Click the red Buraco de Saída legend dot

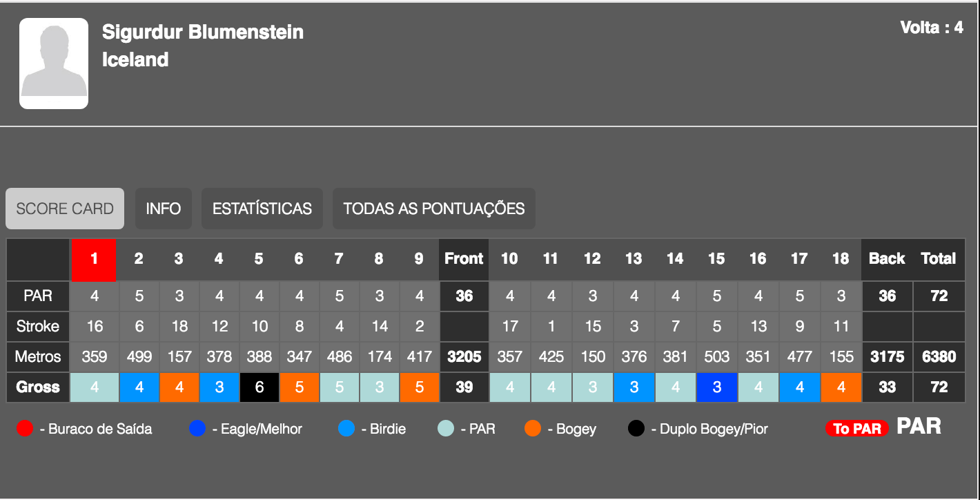(25, 429)
